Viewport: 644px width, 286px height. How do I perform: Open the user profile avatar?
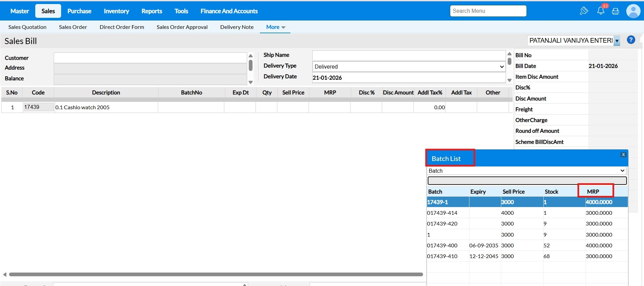pyautogui.click(x=633, y=11)
